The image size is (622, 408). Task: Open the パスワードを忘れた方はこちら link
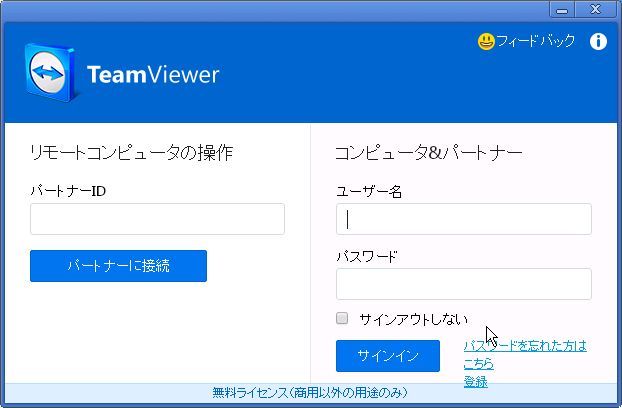tap(525, 354)
